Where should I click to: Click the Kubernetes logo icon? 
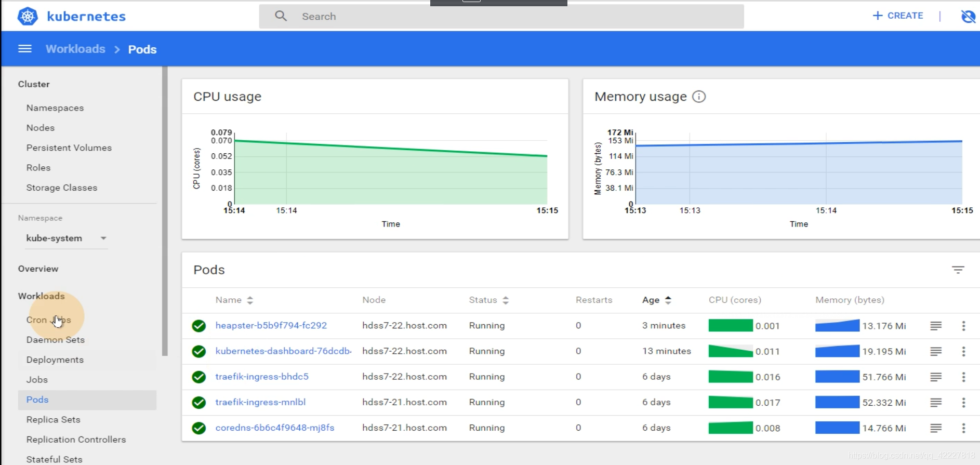(x=28, y=16)
